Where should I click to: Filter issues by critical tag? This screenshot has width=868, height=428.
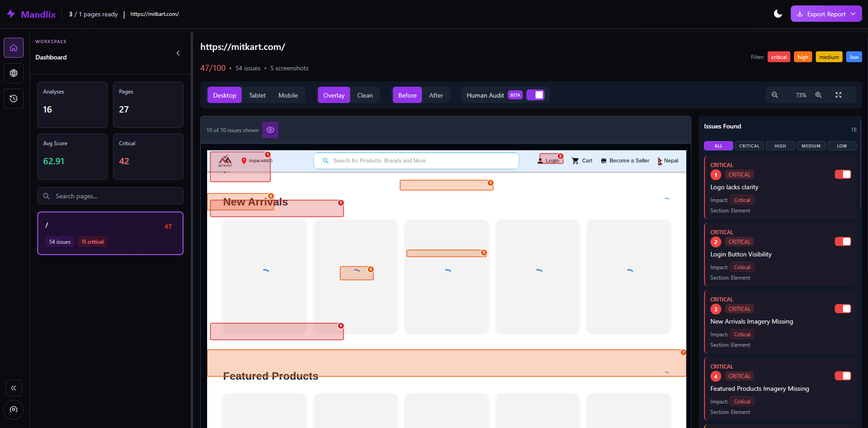(779, 57)
